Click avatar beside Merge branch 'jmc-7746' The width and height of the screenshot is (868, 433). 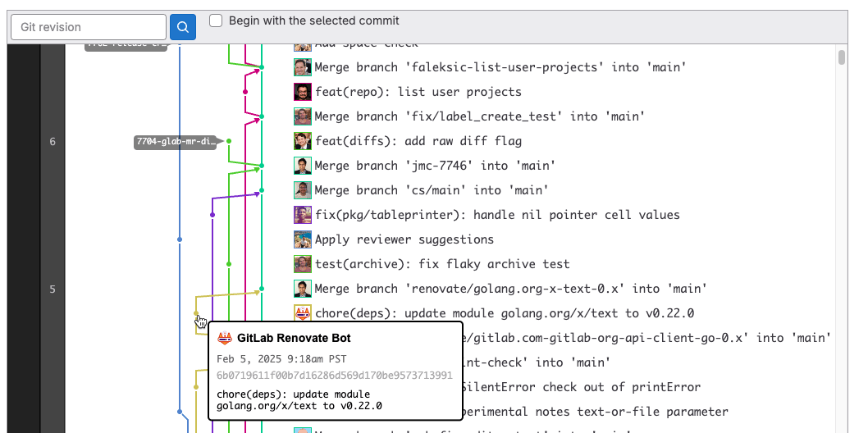(x=302, y=166)
